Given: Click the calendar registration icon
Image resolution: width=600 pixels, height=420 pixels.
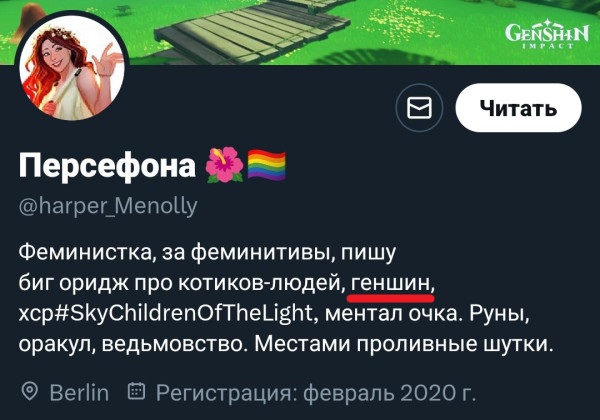Looking at the screenshot, I should tap(136, 391).
